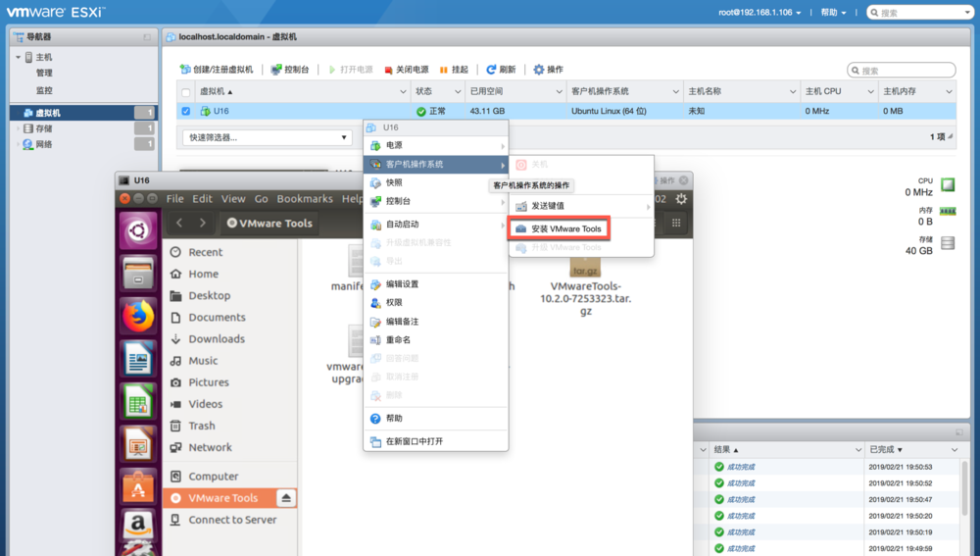Select Virtual Machines (虚拟机) in navigator
Image resolution: width=980 pixels, height=556 pixels.
(x=83, y=113)
